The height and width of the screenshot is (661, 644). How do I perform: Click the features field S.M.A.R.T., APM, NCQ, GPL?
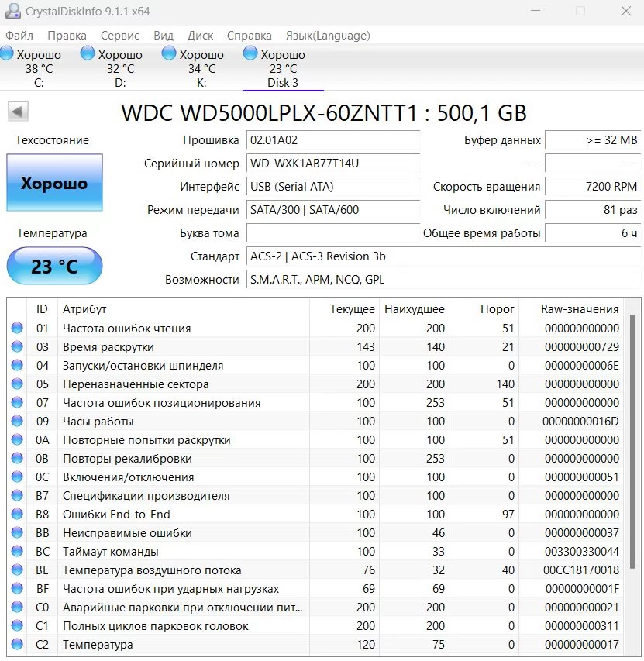443,280
